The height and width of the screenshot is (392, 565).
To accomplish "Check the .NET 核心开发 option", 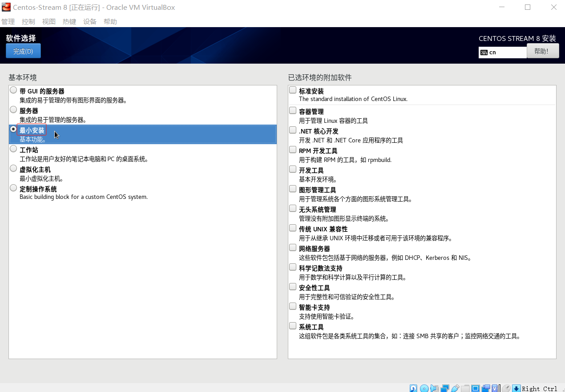I will pos(293,130).
